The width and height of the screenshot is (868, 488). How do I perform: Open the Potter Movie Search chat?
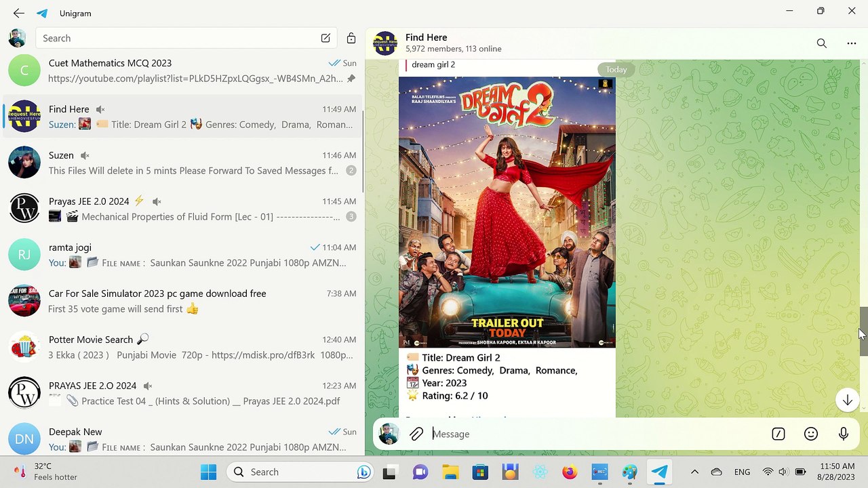click(182, 347)
